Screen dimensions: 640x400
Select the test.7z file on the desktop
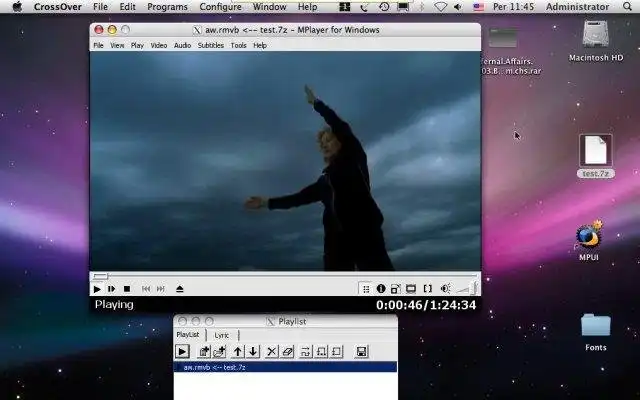(x=596, y=156)
